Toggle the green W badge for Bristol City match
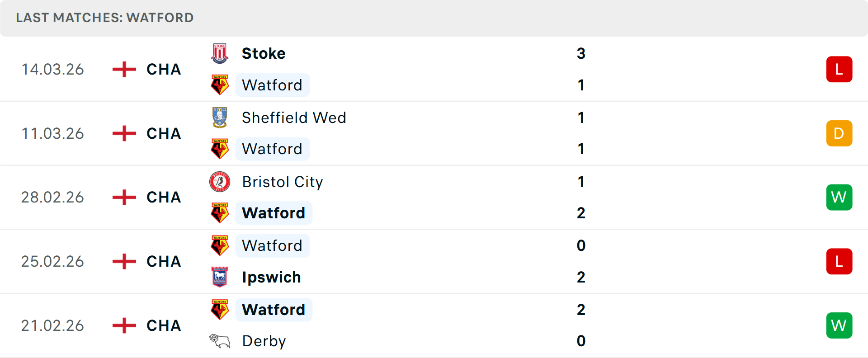 tap(839, 197)
